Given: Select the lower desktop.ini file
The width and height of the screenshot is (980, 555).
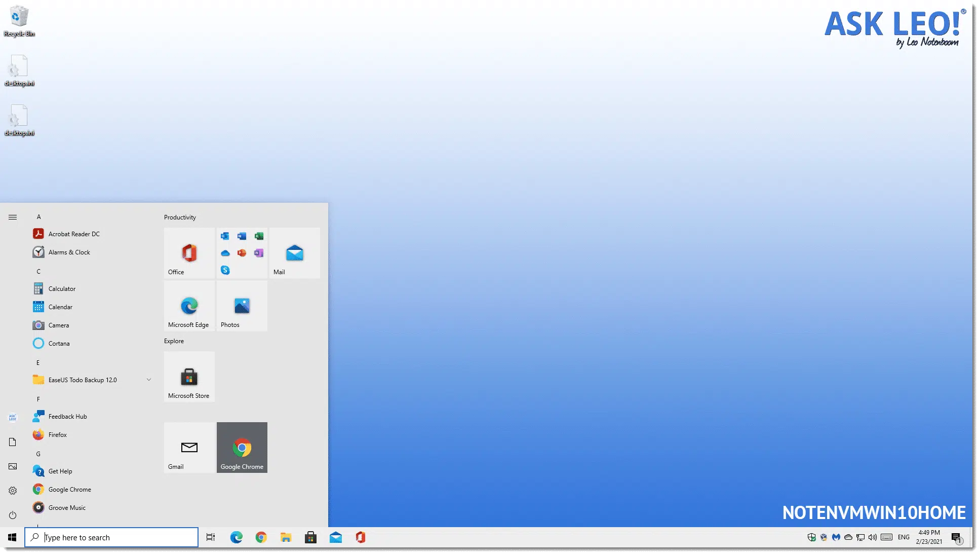Looking at the screenshot, I should [19, 120].
